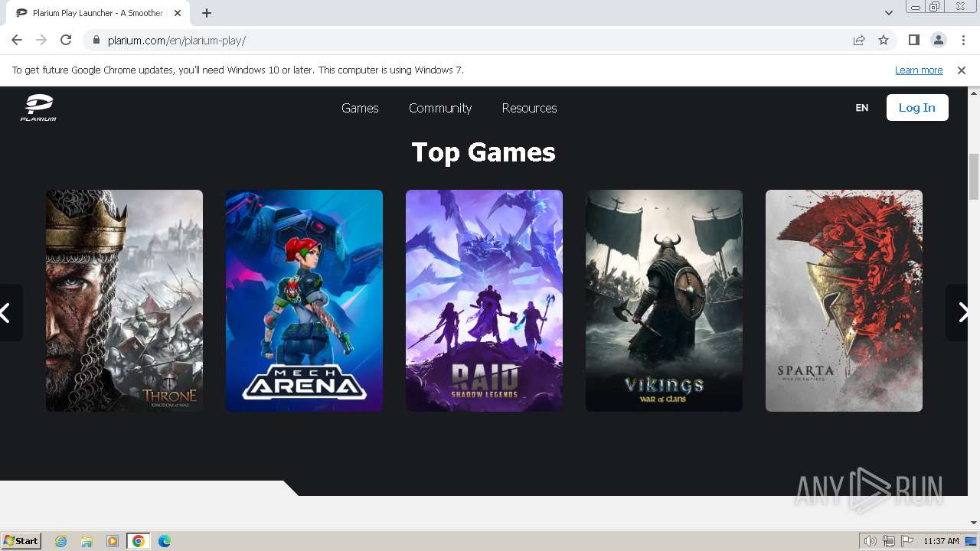Click the Log In button
980x551 pixels.
pyautogui.click(x=917, y=108)
